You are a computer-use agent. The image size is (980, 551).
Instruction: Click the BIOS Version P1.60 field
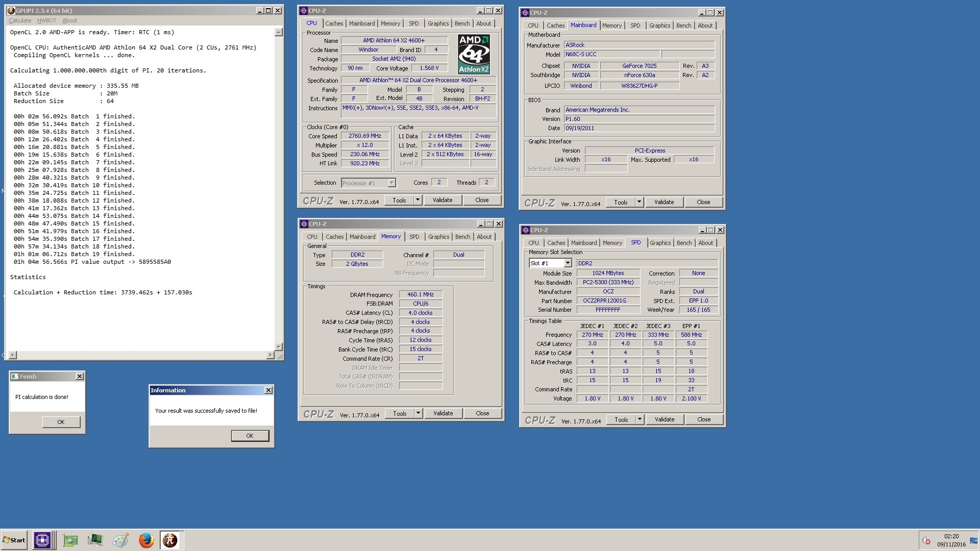click(x=639, y=119)
